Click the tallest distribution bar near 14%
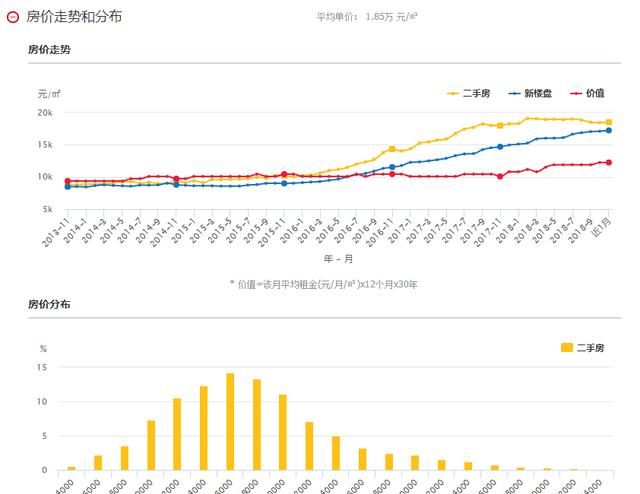This screenshot has width=640, height=494. 230,421
